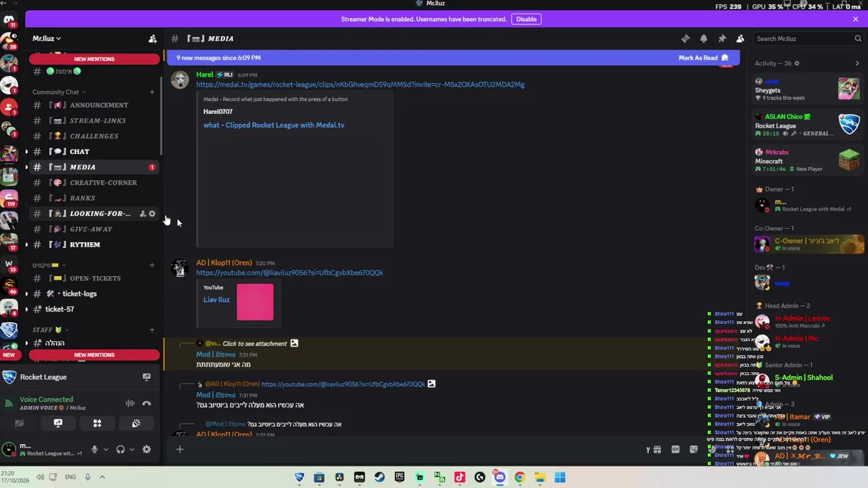Add channel to STAFF category
Image resolution: width=868 pixels, height=488 pixels.
(x=152, y=330)
